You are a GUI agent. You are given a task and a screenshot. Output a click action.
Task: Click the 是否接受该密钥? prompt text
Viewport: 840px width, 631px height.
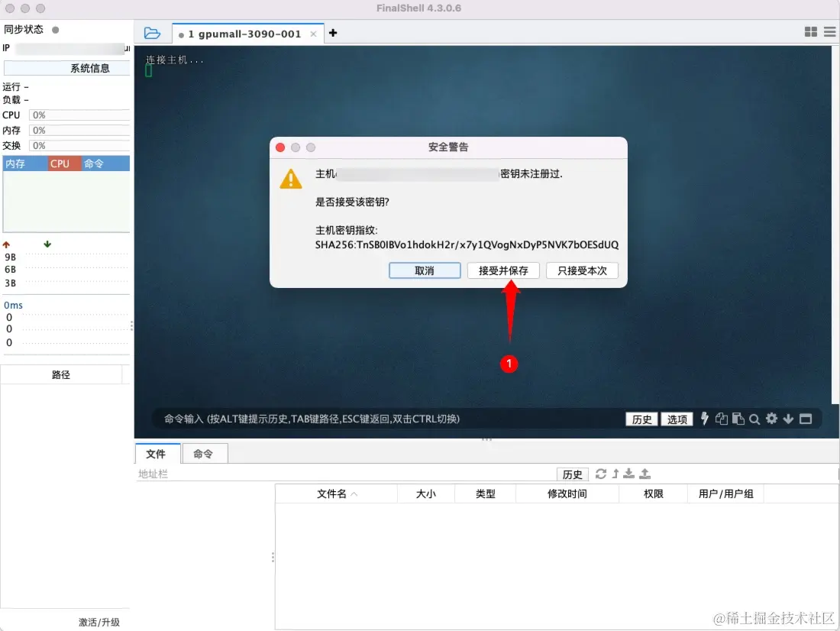pyautogui.click(x=352, y=202)
